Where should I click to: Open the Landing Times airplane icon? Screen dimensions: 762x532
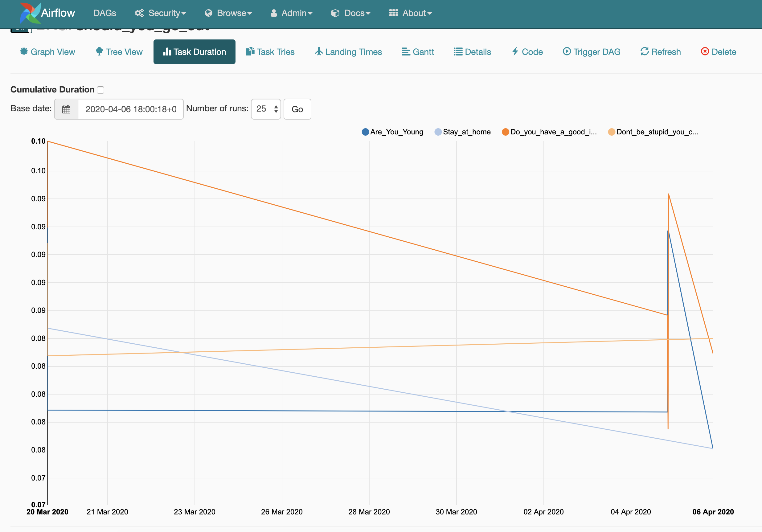[x=319, y=51]
